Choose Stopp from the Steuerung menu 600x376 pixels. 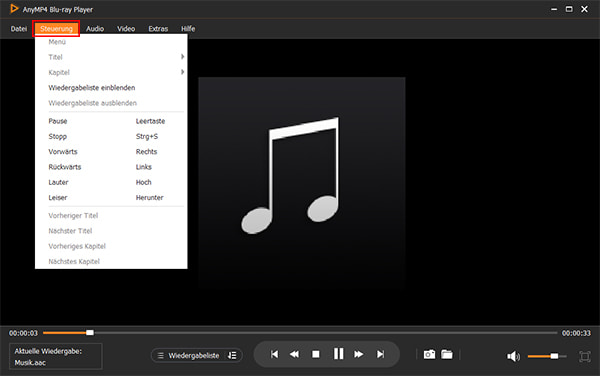pyautogui.click(x=111, y=136)
